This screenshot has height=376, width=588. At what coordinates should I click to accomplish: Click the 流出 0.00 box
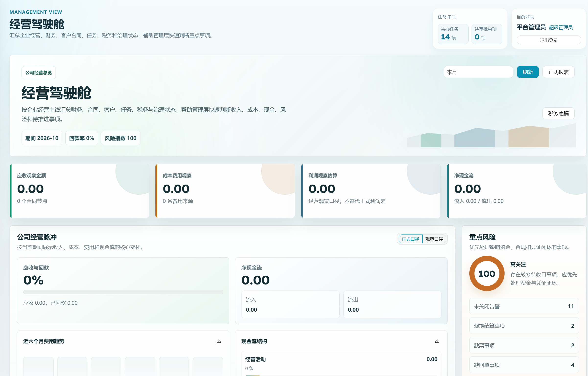(392, 304)
